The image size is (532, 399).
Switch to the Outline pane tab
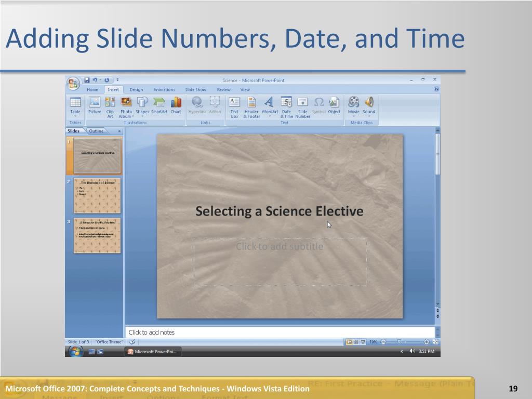[96, 131]
